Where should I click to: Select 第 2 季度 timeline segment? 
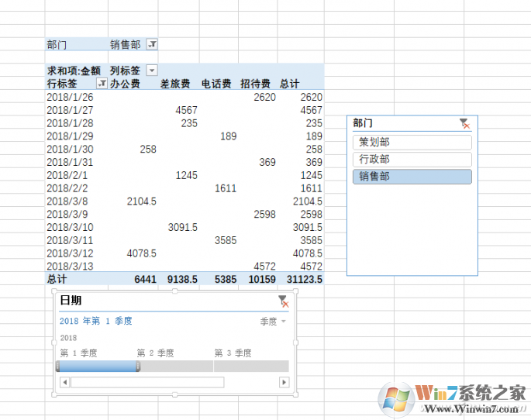coord(175,367)
